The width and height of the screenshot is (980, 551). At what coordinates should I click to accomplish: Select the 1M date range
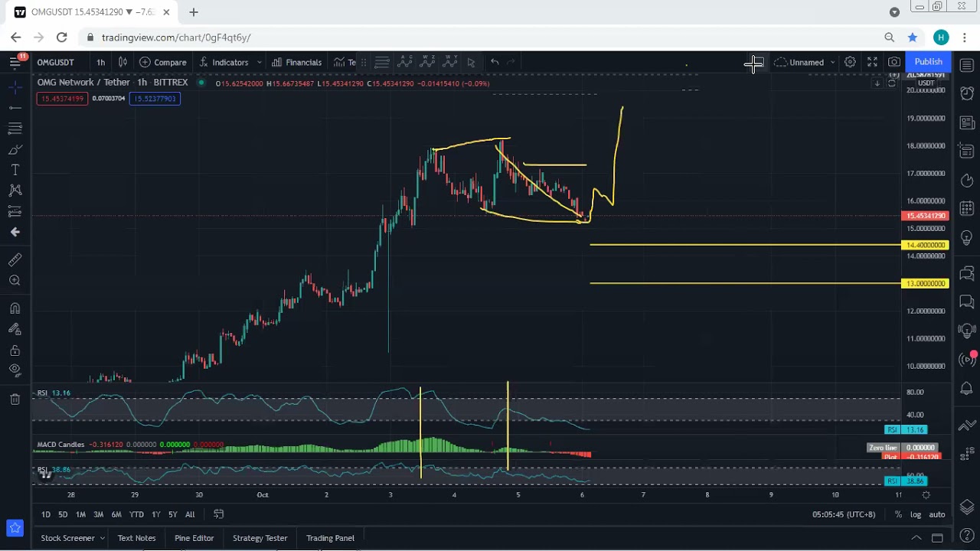pyautogui.click(x=80, y=514)
